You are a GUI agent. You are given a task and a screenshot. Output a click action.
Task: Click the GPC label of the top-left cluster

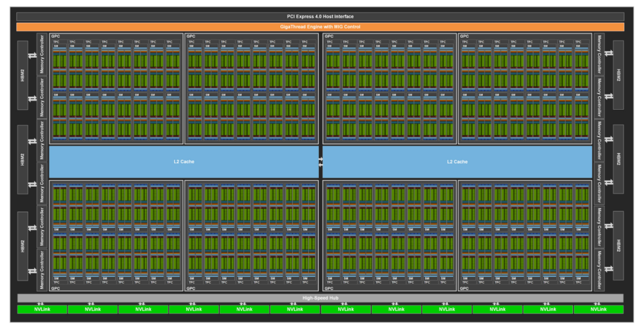[x=55, y=36]
